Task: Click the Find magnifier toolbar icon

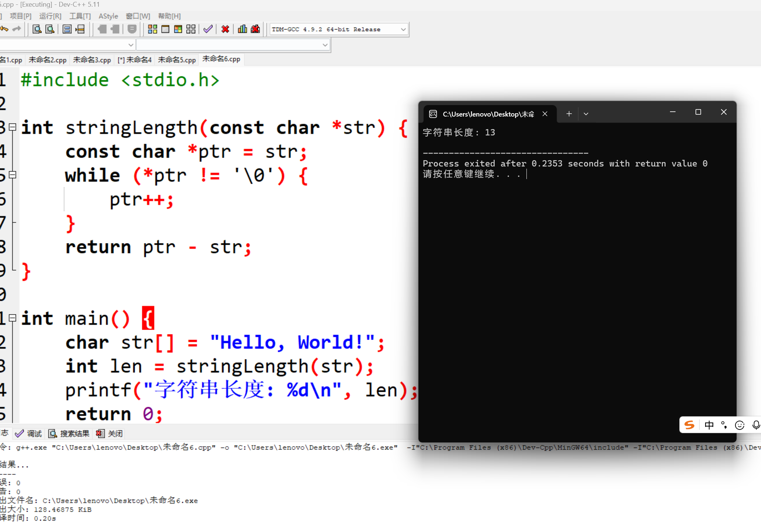Action: point(37,29)
